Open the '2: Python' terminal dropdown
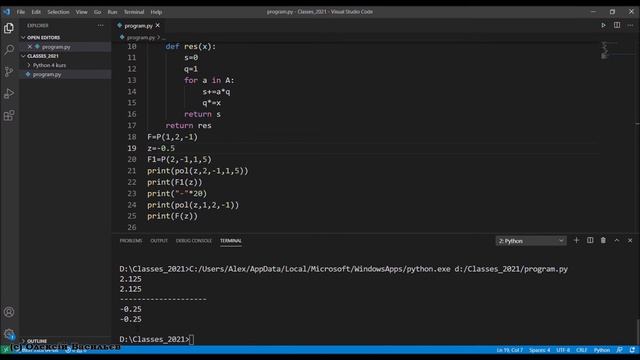640x360 pixels. tap(531, 241)
